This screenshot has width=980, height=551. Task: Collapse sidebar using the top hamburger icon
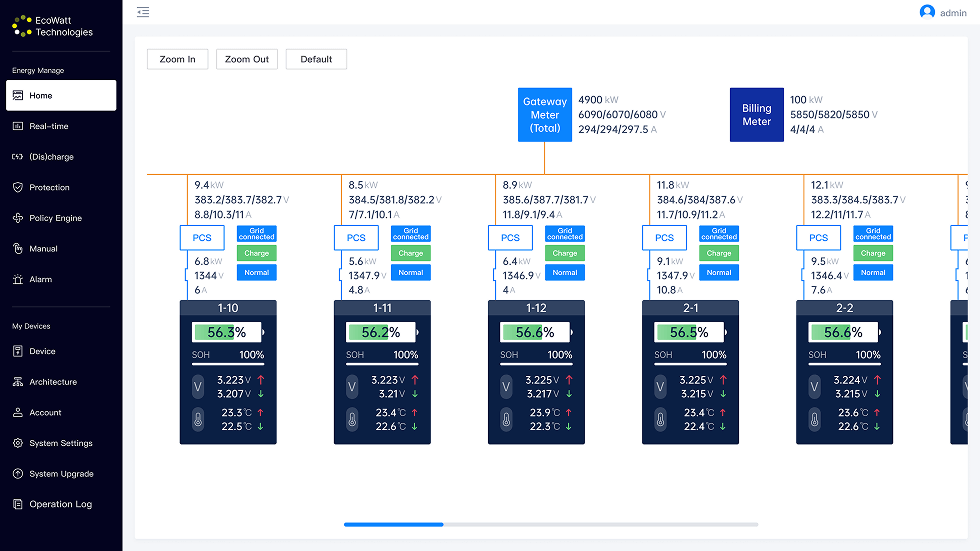coord(143,12)
